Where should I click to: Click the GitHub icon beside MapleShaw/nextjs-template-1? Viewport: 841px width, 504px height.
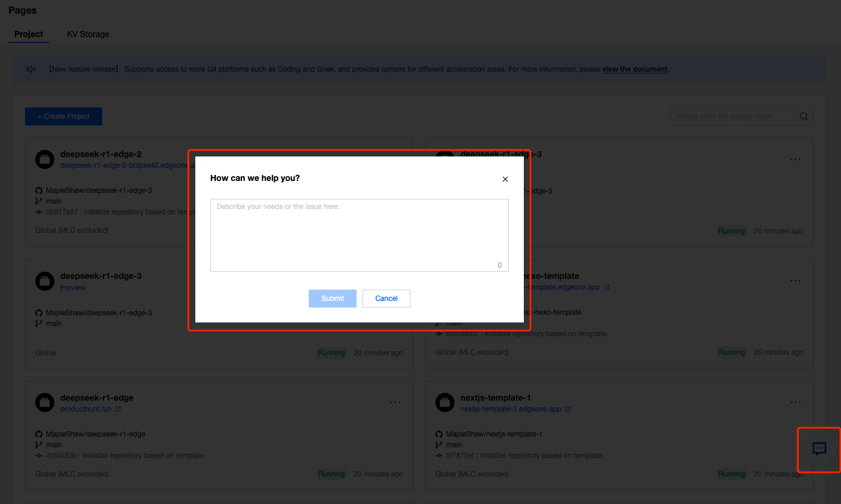pos(438,434)
